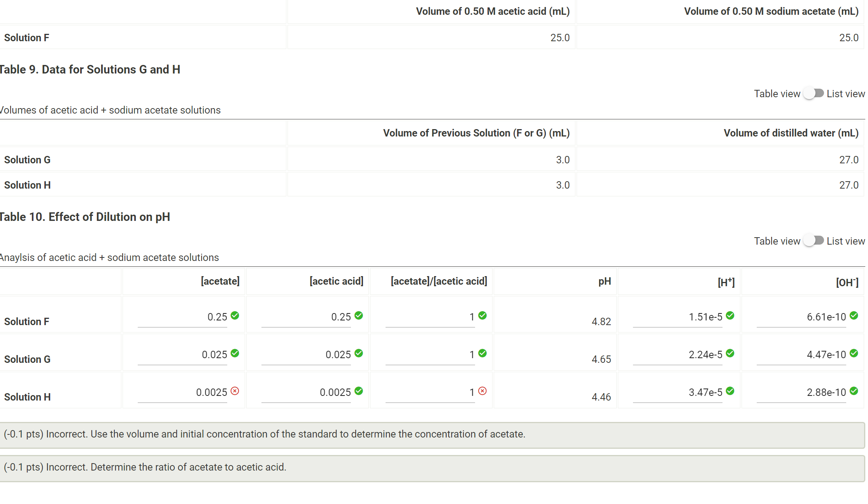
Task: Click checkmark beside Solution F ratio value
Action: point(482,315)
